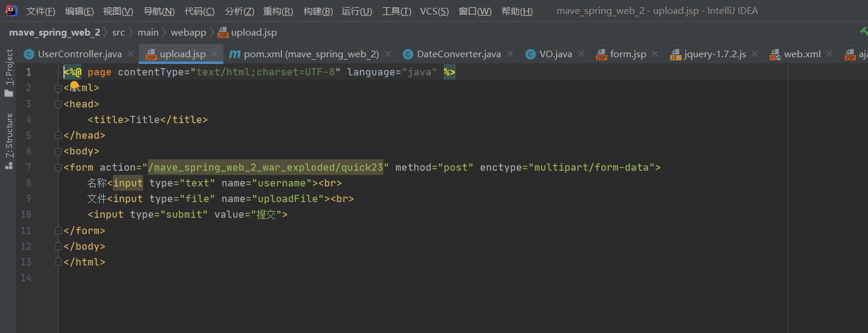
Task: Close the DateConverter.java tab
Action: (510, 54)
